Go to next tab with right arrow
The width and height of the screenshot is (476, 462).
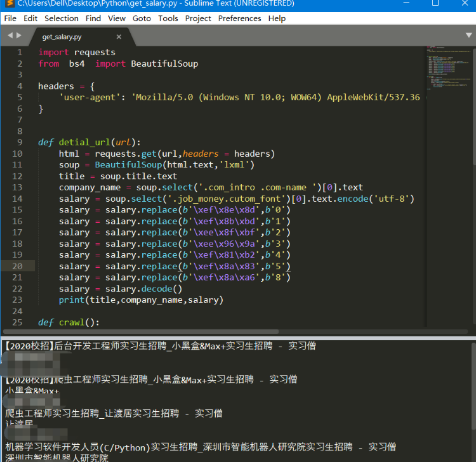[x=19, y=36]
